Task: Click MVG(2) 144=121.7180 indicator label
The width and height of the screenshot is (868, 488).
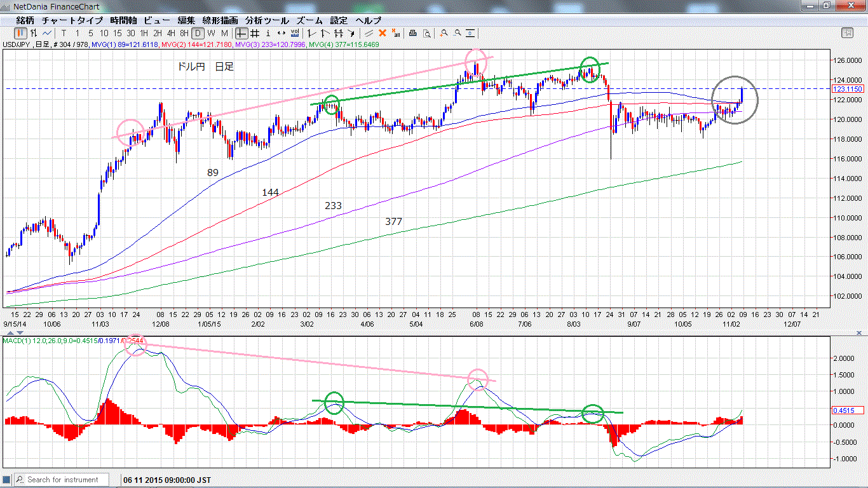Action: [x=196, y=44]
